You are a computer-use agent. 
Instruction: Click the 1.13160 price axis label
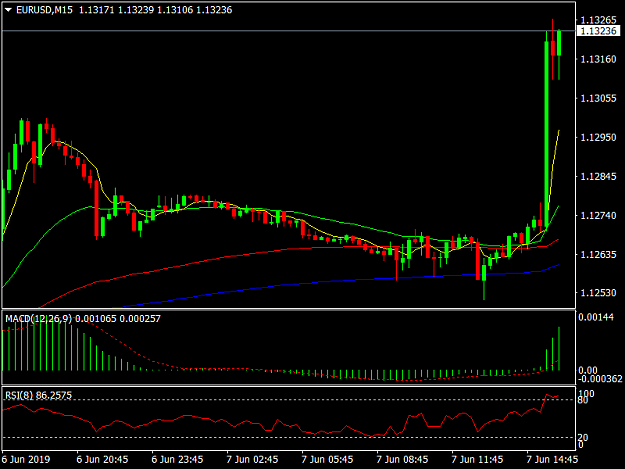click(598, 59)
